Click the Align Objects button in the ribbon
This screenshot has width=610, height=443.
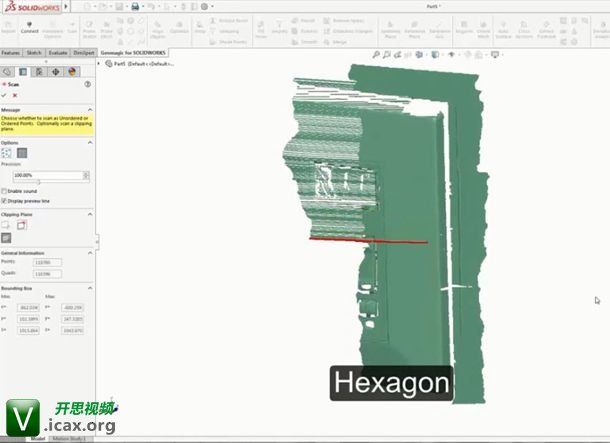click(x=158, y=30)
